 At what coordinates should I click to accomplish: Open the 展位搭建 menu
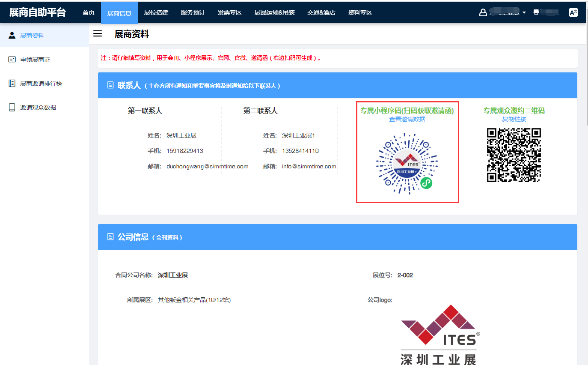click(x=156, y=12)
